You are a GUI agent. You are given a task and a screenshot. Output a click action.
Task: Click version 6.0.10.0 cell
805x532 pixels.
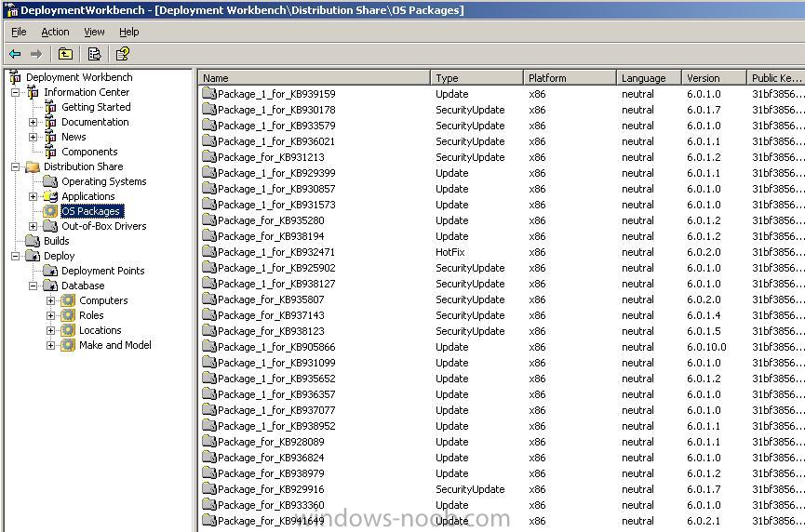(x=706, y=347)
